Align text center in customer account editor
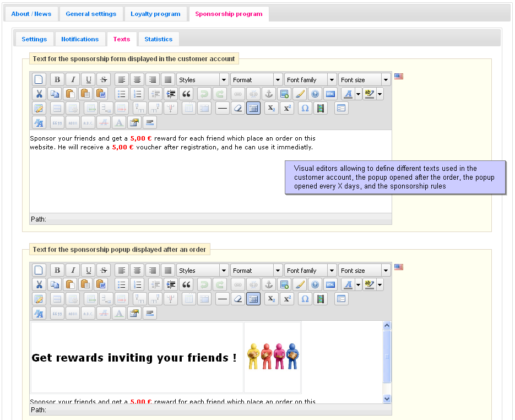 [x=137, y=79]
